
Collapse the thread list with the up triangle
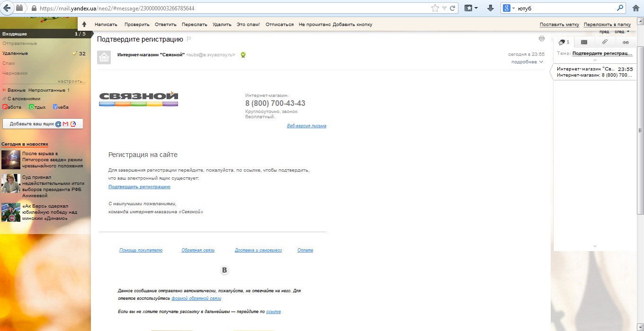(595, 61)
